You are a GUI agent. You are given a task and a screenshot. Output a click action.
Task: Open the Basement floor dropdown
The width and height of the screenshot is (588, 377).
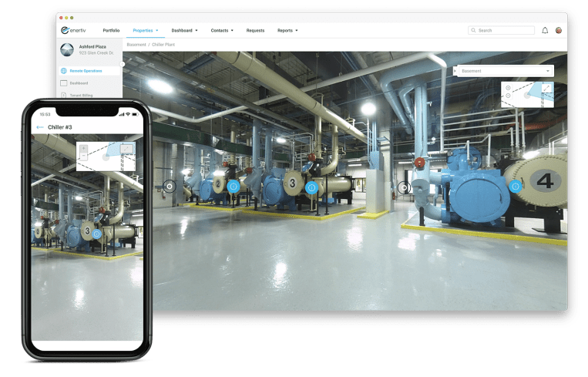[x=505, y=71]
